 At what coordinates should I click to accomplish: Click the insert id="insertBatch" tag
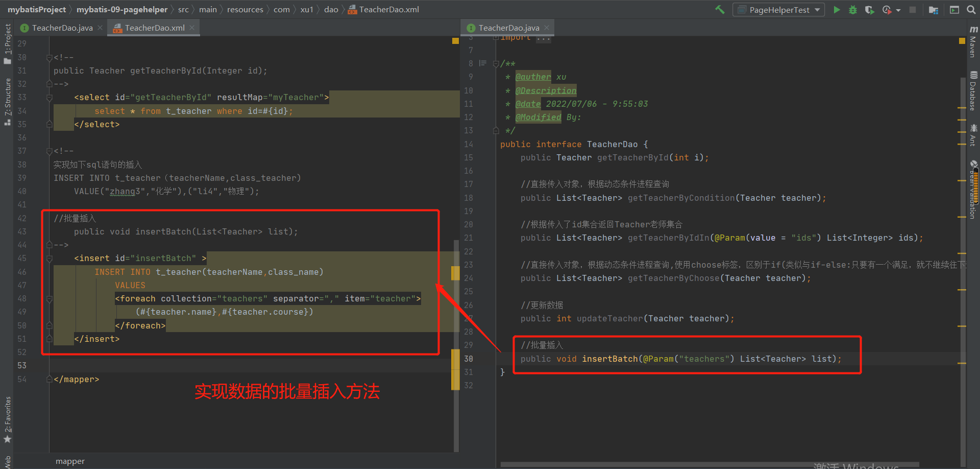tap(140, 258)
